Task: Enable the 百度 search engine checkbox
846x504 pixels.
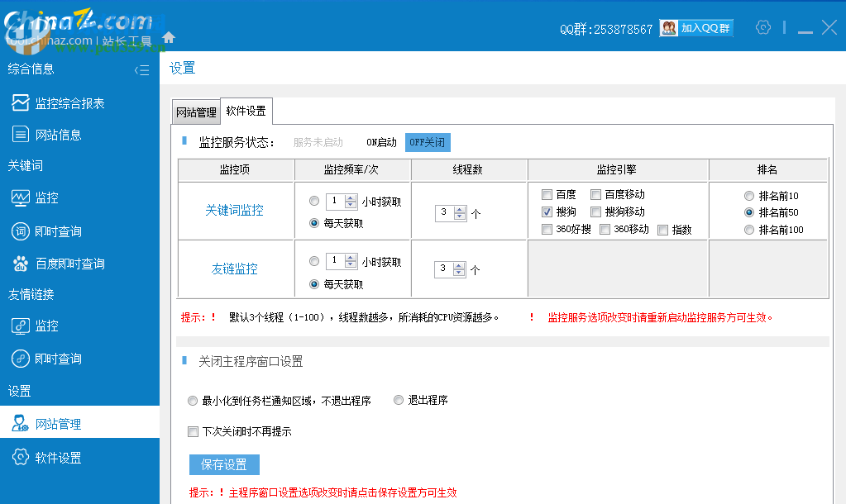Action: click(x=547, y=194)
